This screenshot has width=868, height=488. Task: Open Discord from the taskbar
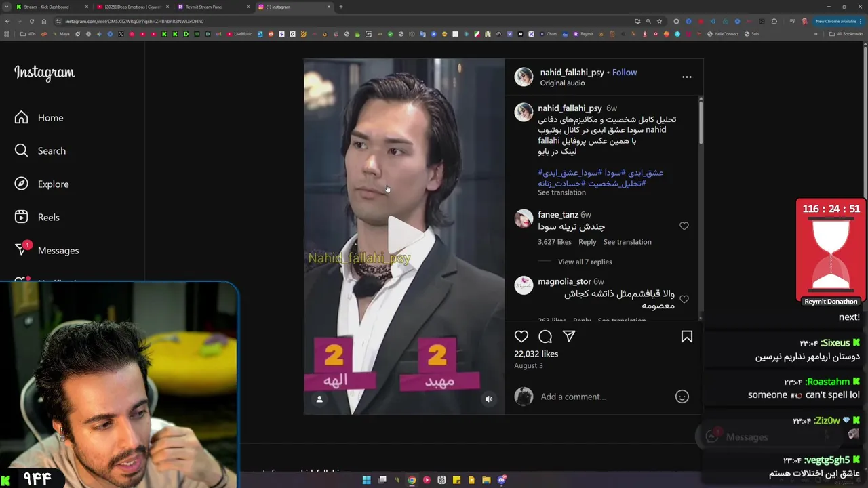point(501,480)
